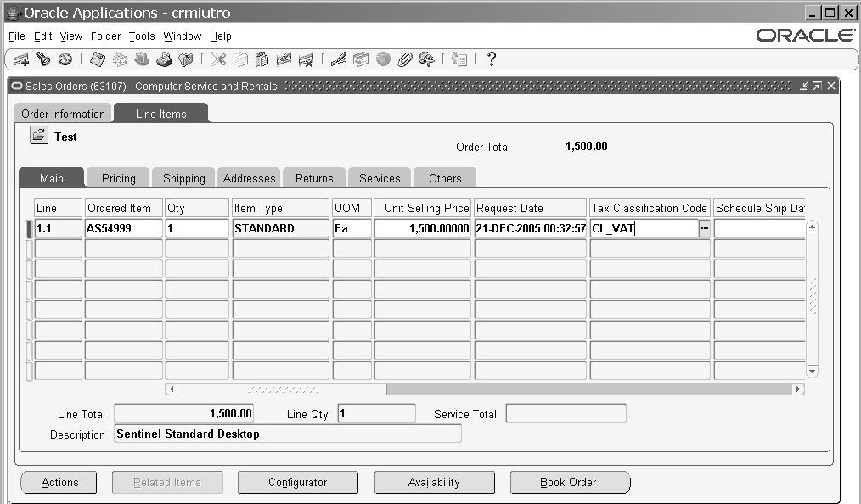Image resolution: width=861 pixels, height=504 pixels.
Task: Click the Configurator button
Action: coord(298,482)
